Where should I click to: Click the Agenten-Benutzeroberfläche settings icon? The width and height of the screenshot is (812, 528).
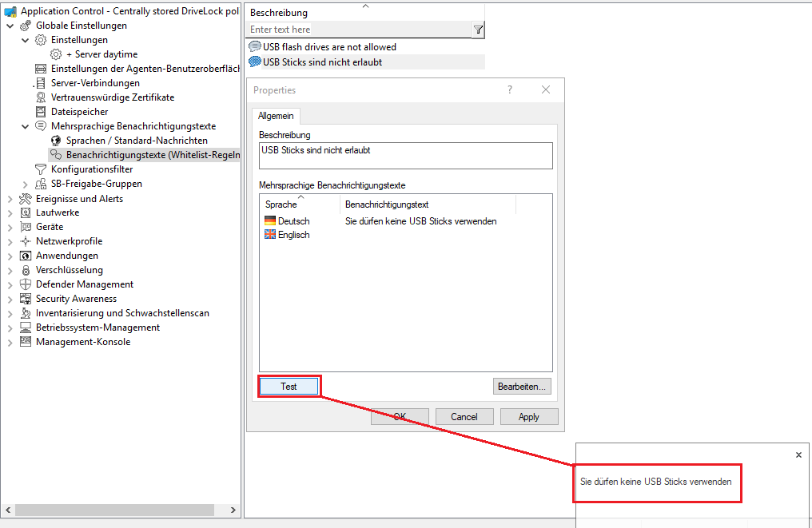(41, 69)
